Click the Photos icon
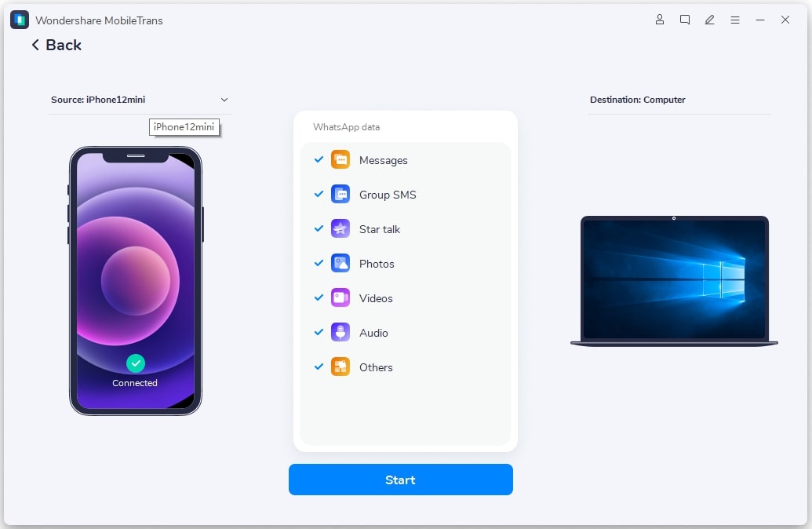The image size is (812, 529). tap(340, 263)
